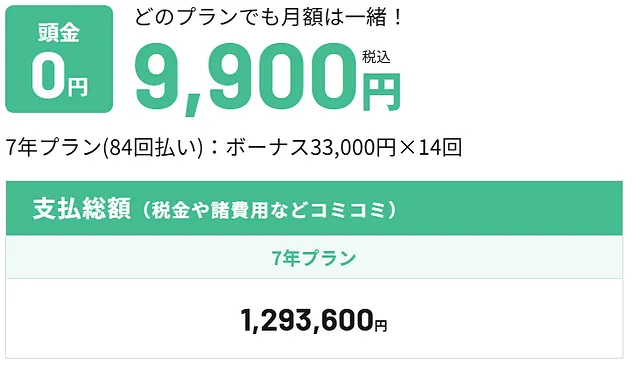Screen dimensions: 640x370
Task: Click the 1,293,600 total amount
Action: tap(307, 320)
